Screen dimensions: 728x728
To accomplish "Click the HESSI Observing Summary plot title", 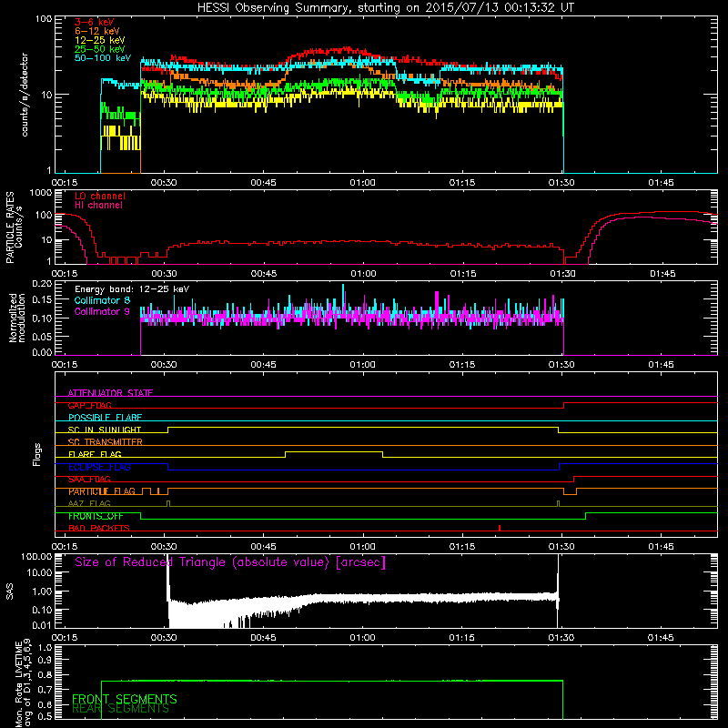I will tap(385, 8).
